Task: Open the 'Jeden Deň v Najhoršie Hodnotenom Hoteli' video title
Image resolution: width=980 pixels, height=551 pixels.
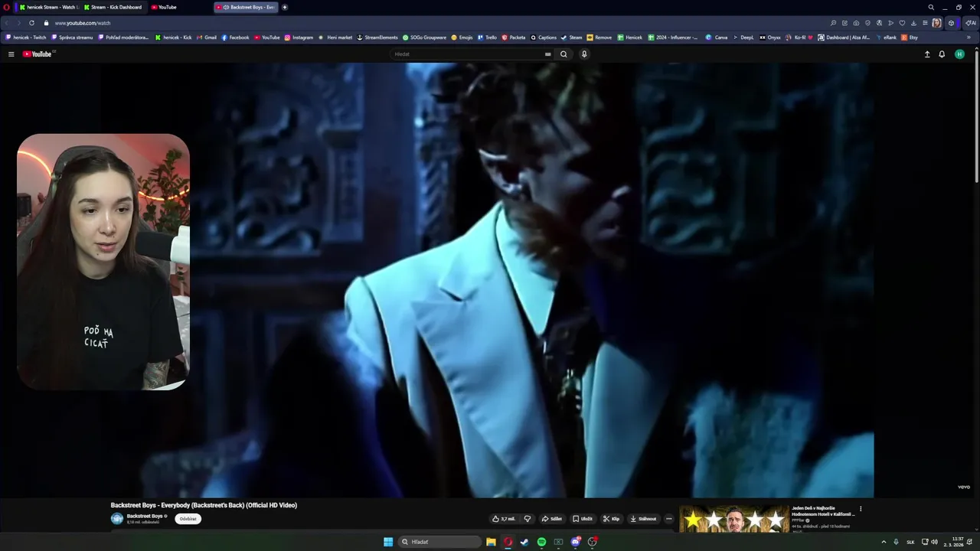Action: click(x=823, y=511)
